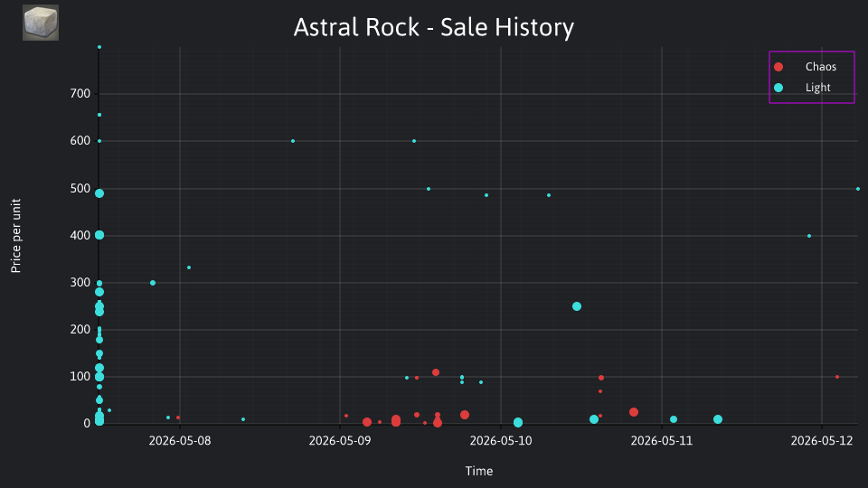Click the red point at far right near 100

point(837,377)
